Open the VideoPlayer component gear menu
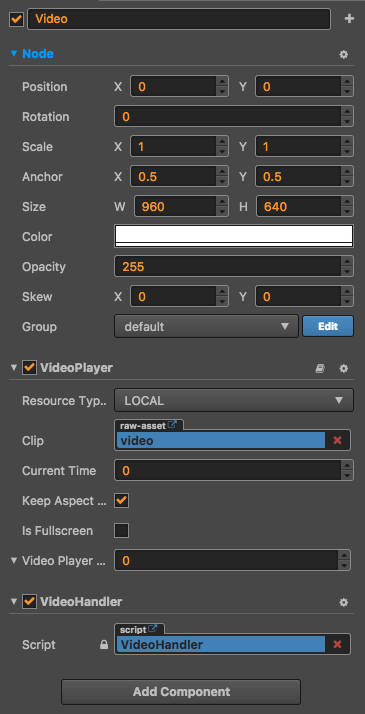Screen dimensions: 365x714 [344, 368]
